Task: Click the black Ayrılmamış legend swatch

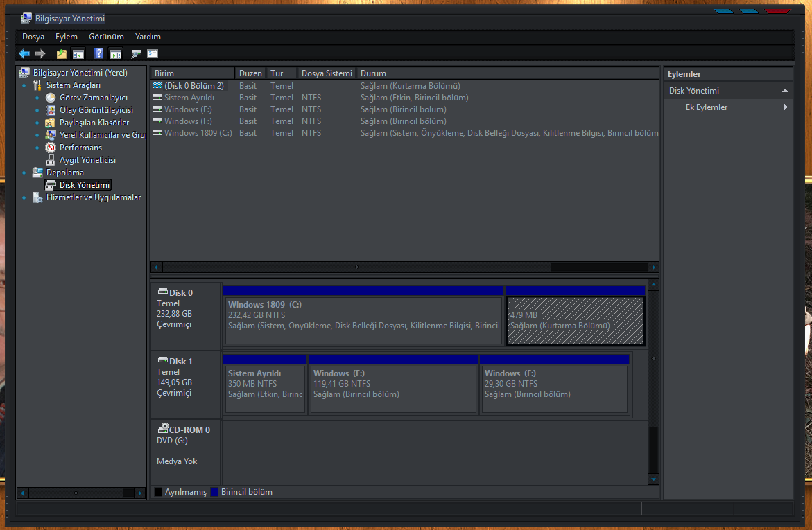Action: click(x=158, y=492)
